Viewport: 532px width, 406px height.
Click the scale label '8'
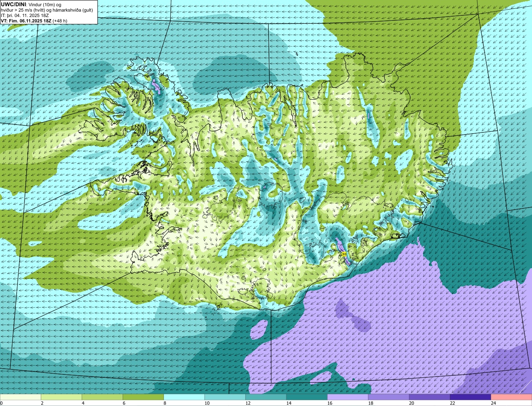[165, 403]
